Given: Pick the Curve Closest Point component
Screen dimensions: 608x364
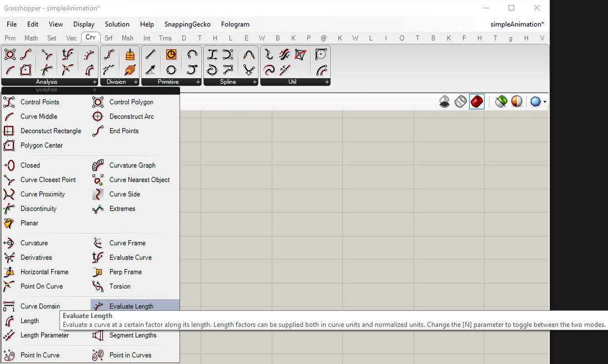Looking at the screenshot, I should 48,179.
